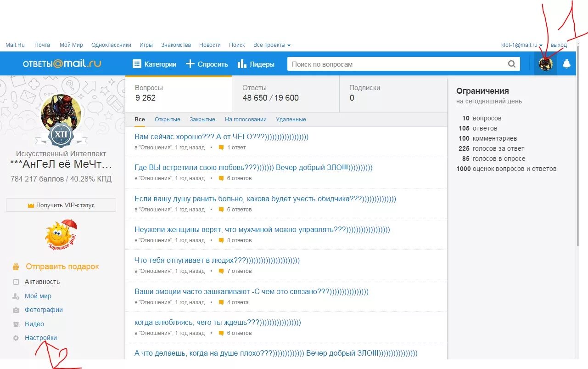Screen dimensions: 588x369
Task: Click the search magnifier icon
Action: 512,64
